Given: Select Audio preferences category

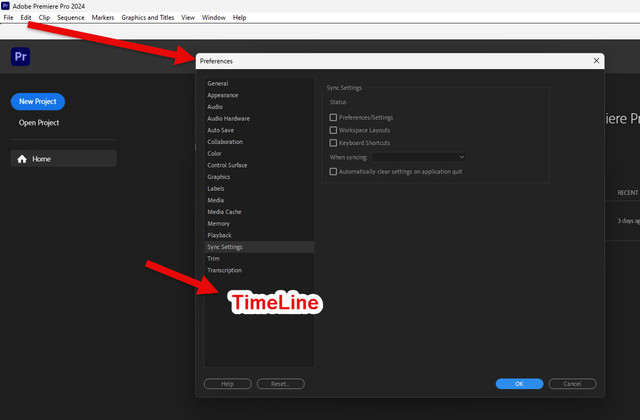Looking at the screenshot, I should [x=259, y=107].
